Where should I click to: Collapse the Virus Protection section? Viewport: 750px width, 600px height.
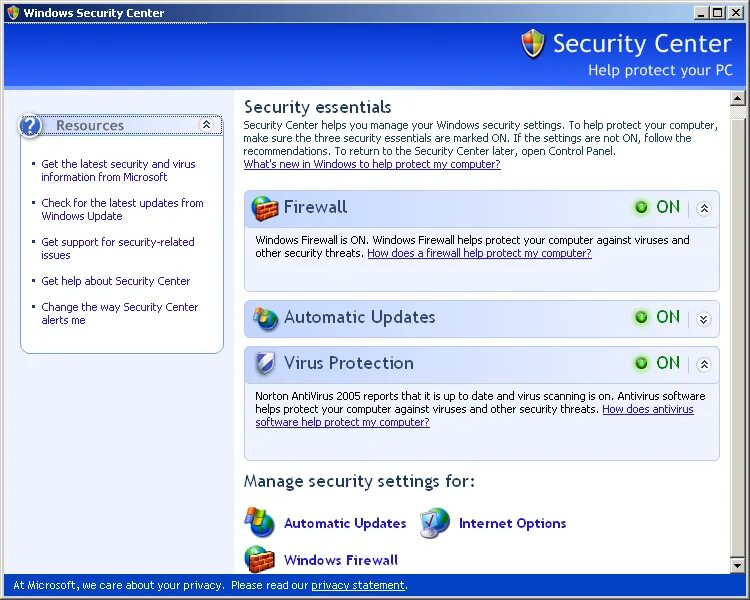click(x=704, y=365)
